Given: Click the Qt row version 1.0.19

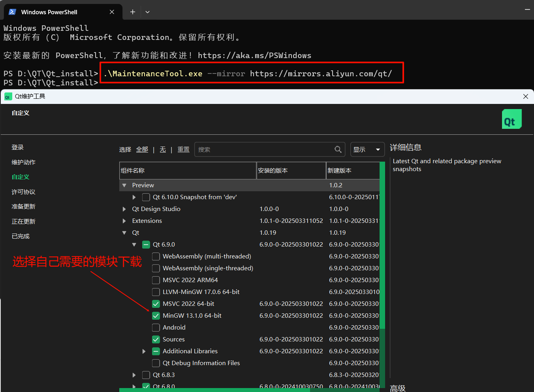Looking at the screenshot, I should pyautogui.click(x=268, y=233).
